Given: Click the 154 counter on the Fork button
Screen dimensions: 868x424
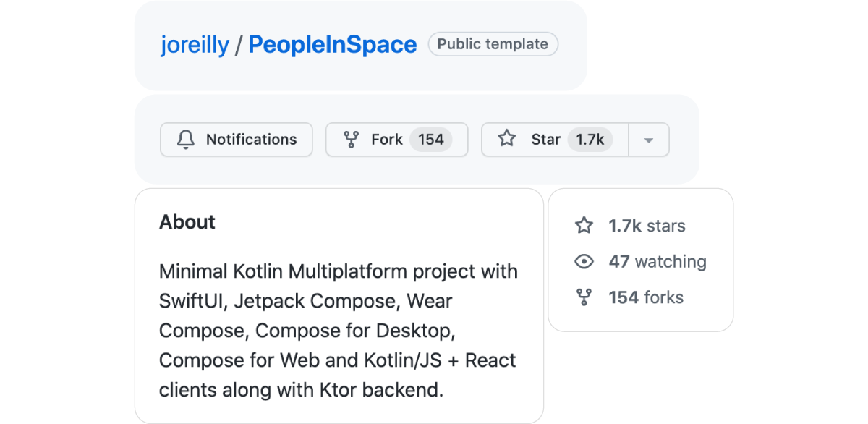Looking at the screenshot, I should (433, 140).
